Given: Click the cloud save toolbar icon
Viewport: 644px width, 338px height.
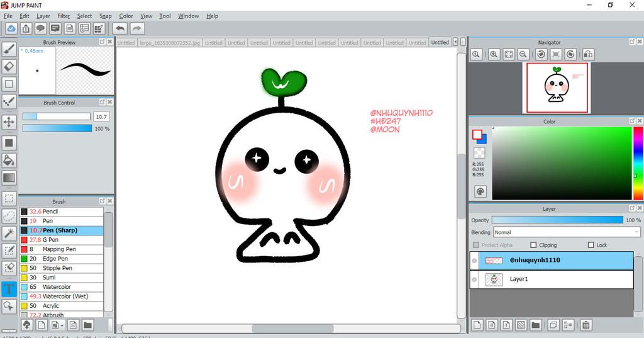Looking at the screenshot, I should [11, 28].
